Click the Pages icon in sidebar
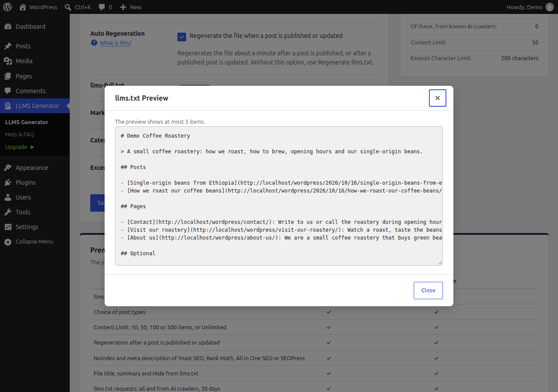This screenshot has width=558, height=392. (x=8, y=76)
